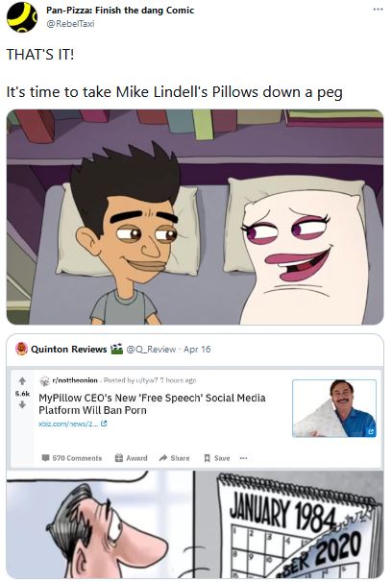Open the 570 Comments button
The height and width of the screenshot is (582, 392).
point(72,458)
